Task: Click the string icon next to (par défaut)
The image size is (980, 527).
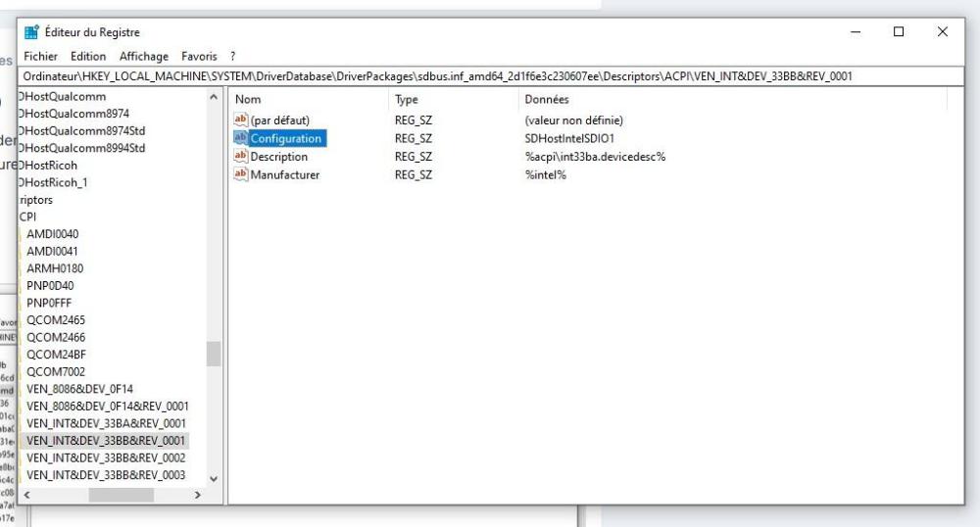Action: [241, 120]
